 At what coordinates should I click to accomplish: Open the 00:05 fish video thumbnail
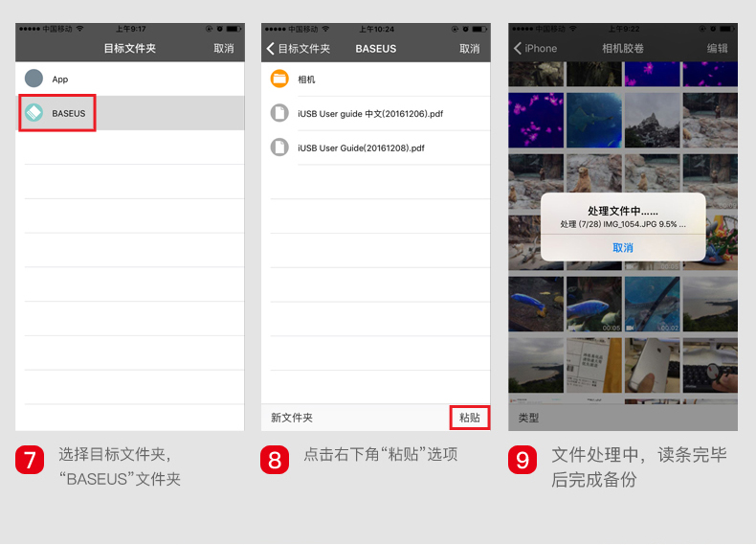[594, 305]
